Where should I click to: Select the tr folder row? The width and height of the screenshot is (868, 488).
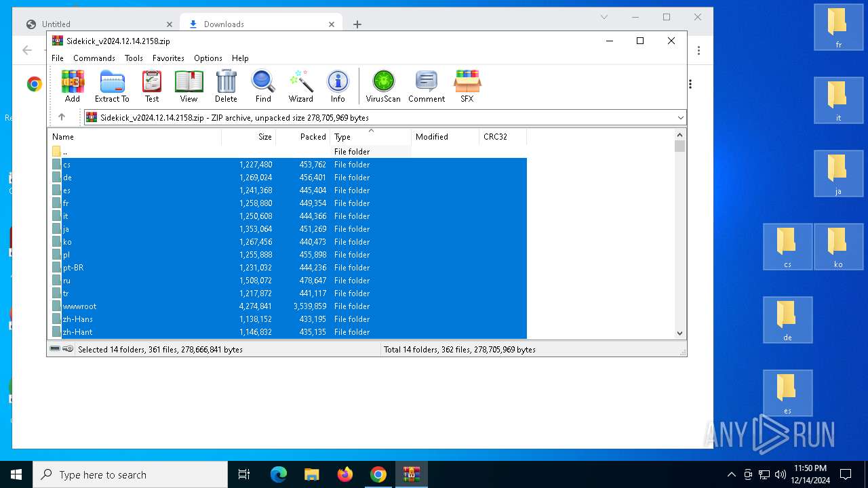pyautogui.click(x=288, y=293)
